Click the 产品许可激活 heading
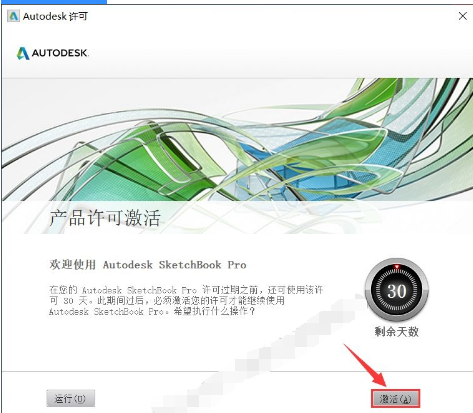The width and height of the screenshot is (473, 413). [105, 218]
